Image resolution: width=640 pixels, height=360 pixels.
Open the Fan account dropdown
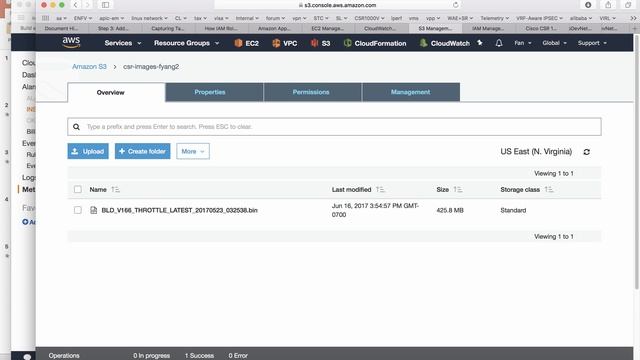coord(523,43)
